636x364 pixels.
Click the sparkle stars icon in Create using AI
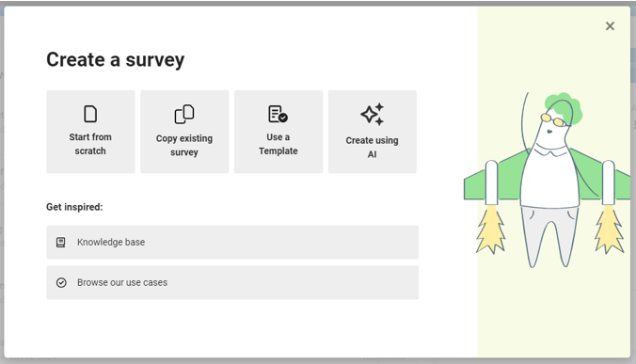click(x=372, y=115)
